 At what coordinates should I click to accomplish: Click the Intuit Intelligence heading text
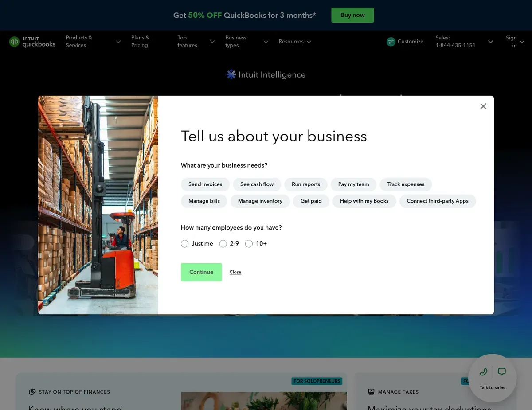coord(272,74)
